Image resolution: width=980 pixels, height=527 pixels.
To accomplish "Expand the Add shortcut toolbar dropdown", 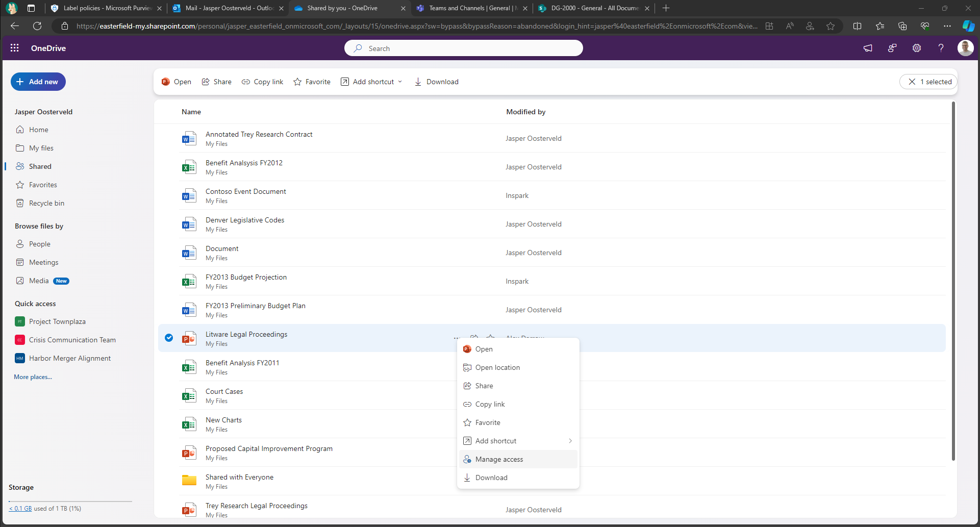I will pos(400,82).
